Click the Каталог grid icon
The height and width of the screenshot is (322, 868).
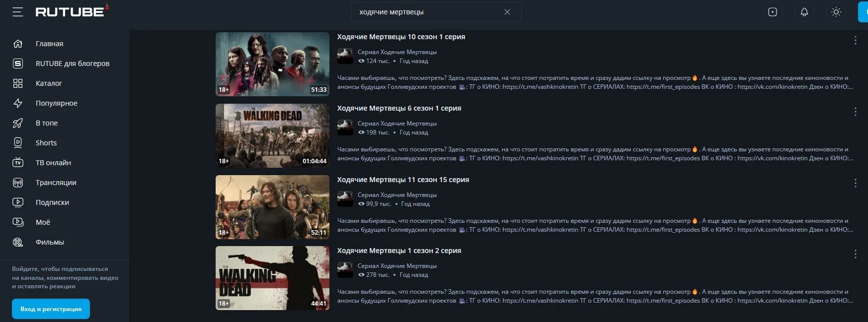(x=18, y=83)
